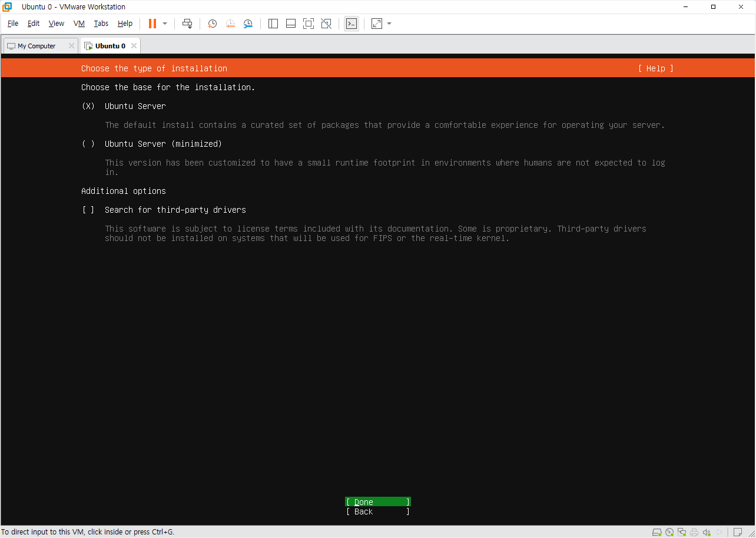
Task: Enable Search for third-party drivers checkbox
Action: click(88, 210)
